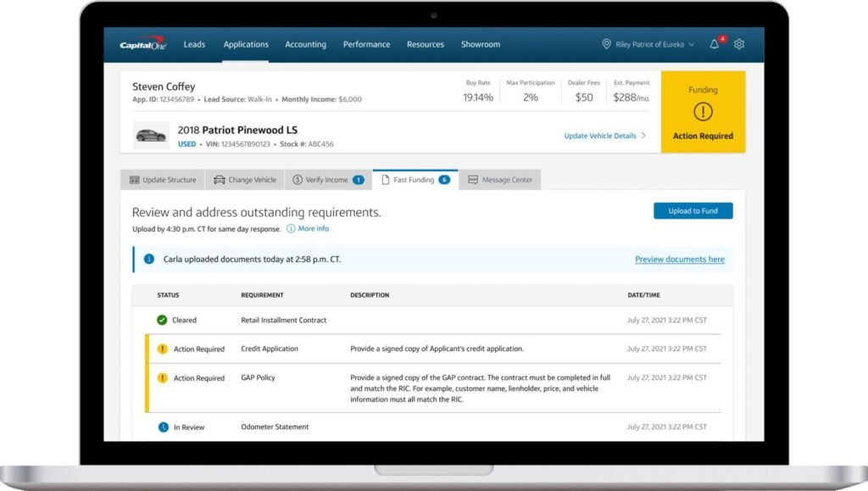Image resolution: width=868 pixels, height=491 pixels.
Task: Click the location pin icon
Action: coord(606,44)
